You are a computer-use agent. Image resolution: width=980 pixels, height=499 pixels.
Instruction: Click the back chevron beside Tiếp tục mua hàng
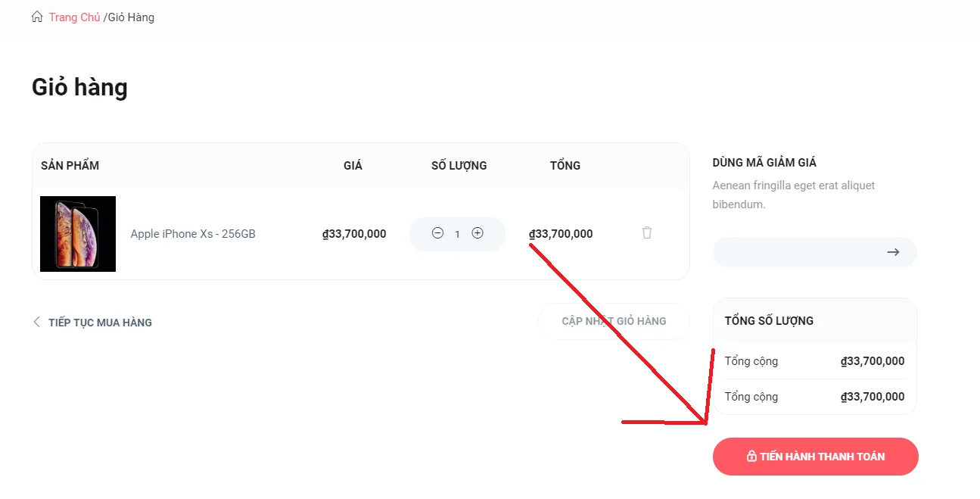[36, 322]
